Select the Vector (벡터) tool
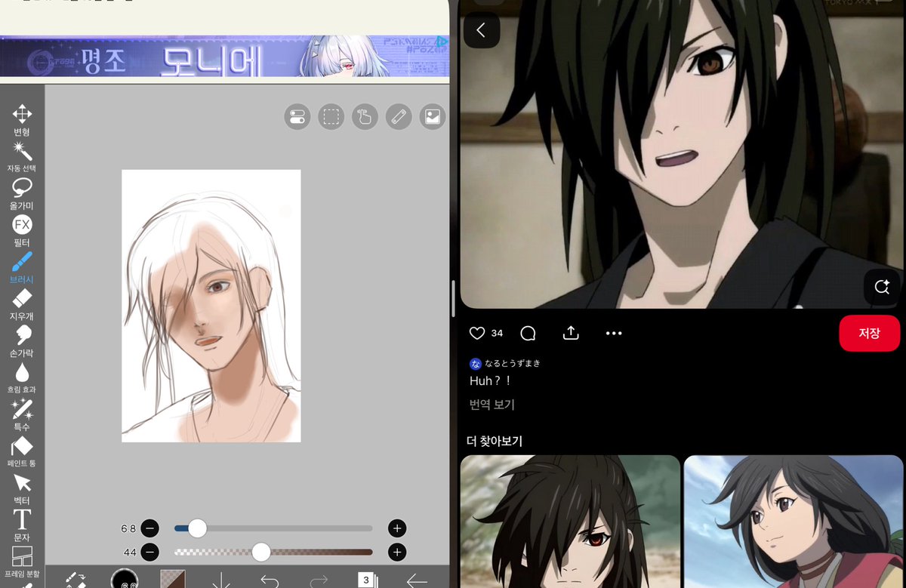 point(22,489)
